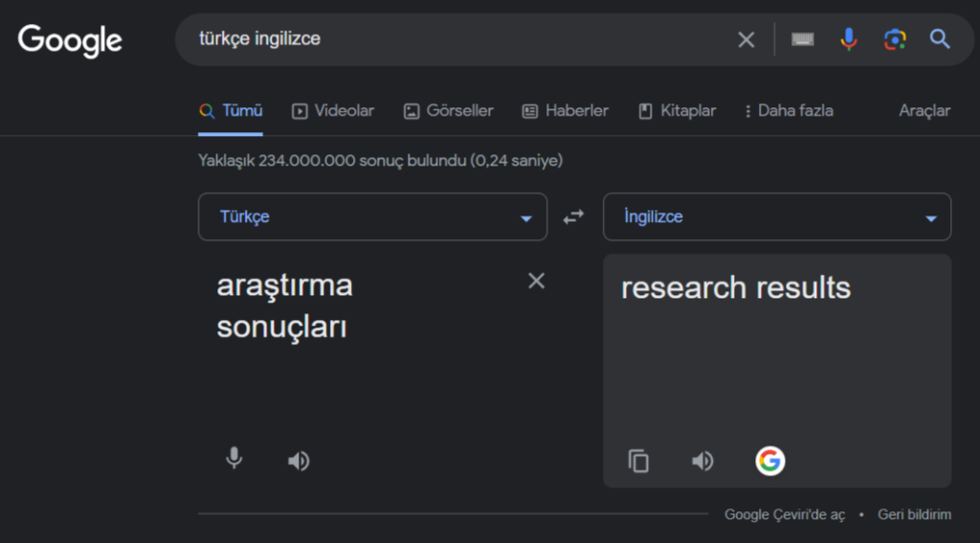980x543 pixels.
Task: Click the round Google G icon
Action: point(770,461)
